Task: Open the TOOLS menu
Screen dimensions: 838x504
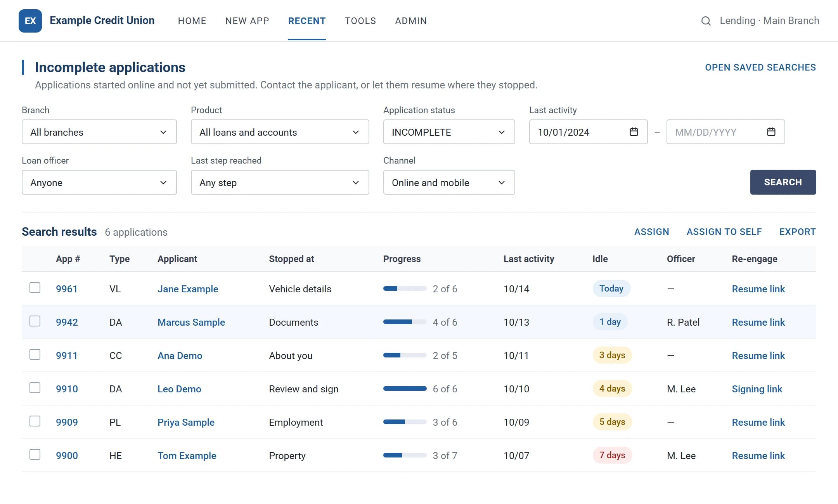Action: coord(360,21)
